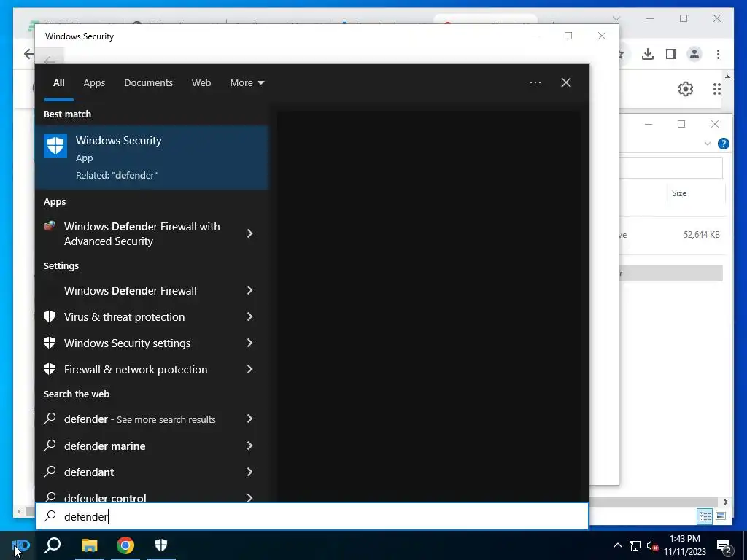This screenshot has width=747, height=560.
Task: Open the Chrome profile avatar
Action: (694, 54)
